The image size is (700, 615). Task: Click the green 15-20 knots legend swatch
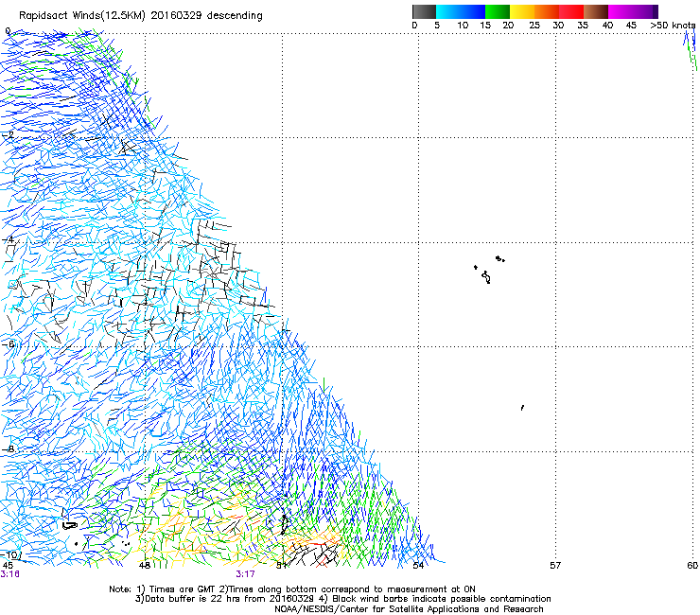[498, 11]
